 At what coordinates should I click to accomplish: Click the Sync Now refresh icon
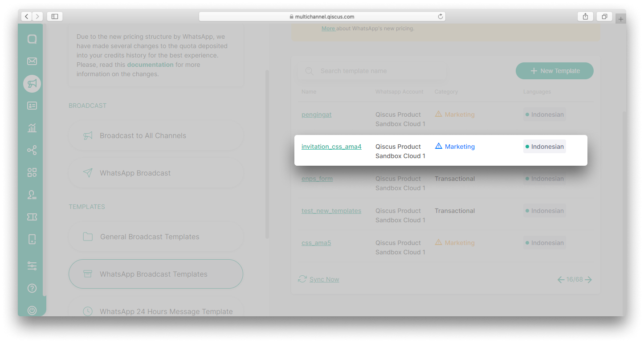[302, 279]
